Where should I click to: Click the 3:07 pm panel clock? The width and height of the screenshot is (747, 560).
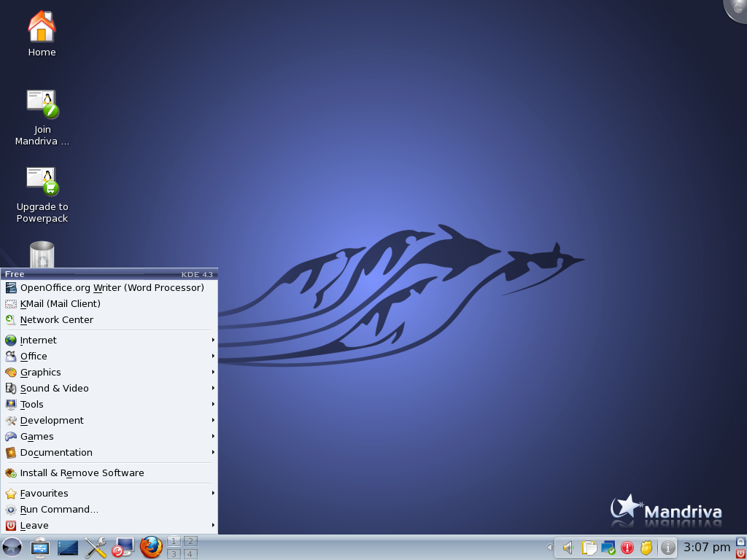[x=706, y=548]
